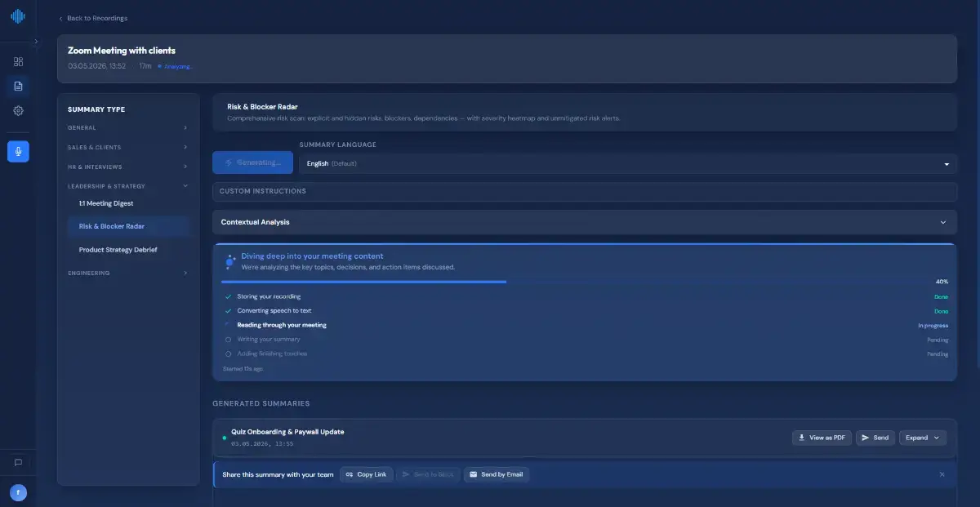Image resolution: width=980 pixels, height=507 pixels.
Task: Expand the generated summary
Action: pyautogui.click(x=923, y=438)
